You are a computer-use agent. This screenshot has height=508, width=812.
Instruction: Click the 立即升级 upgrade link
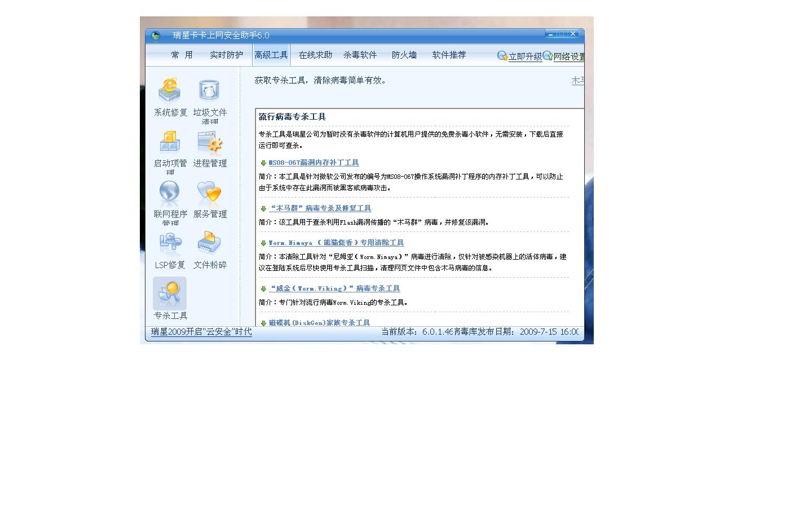point(525,56)
